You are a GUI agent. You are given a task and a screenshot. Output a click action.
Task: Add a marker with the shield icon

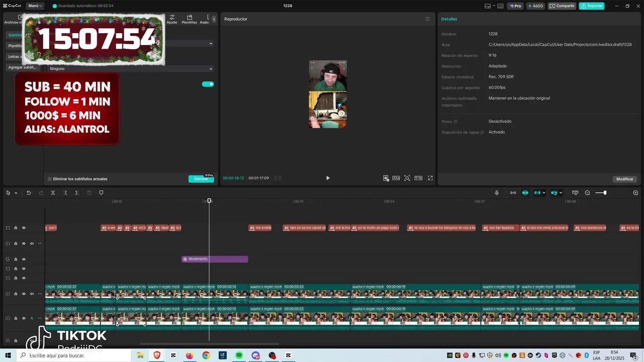101,193
